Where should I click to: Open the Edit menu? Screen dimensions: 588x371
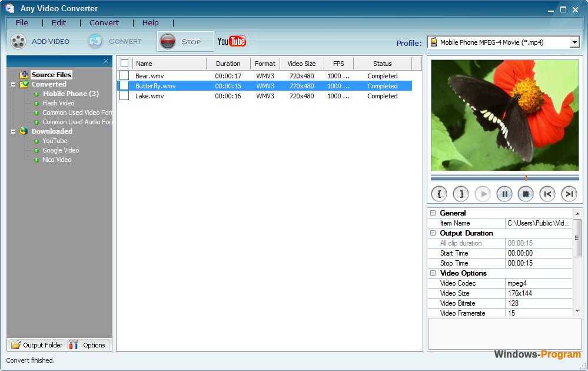pos(58,23)
